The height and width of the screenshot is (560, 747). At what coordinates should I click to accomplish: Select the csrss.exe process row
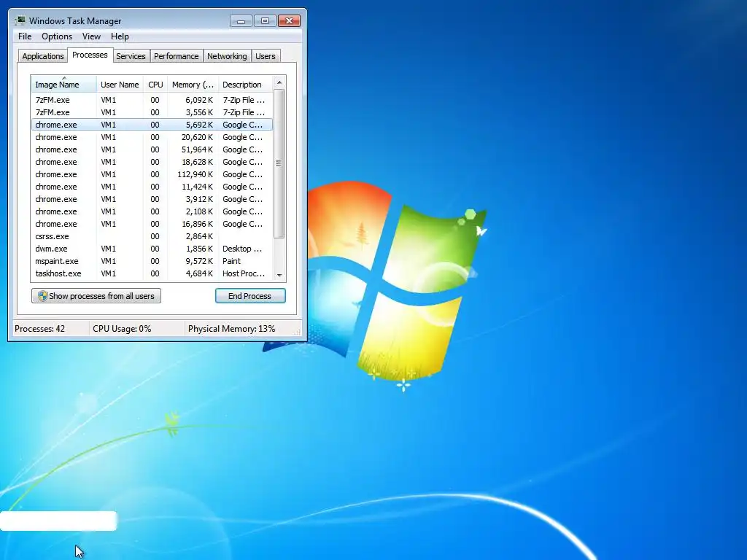[152, 236]
